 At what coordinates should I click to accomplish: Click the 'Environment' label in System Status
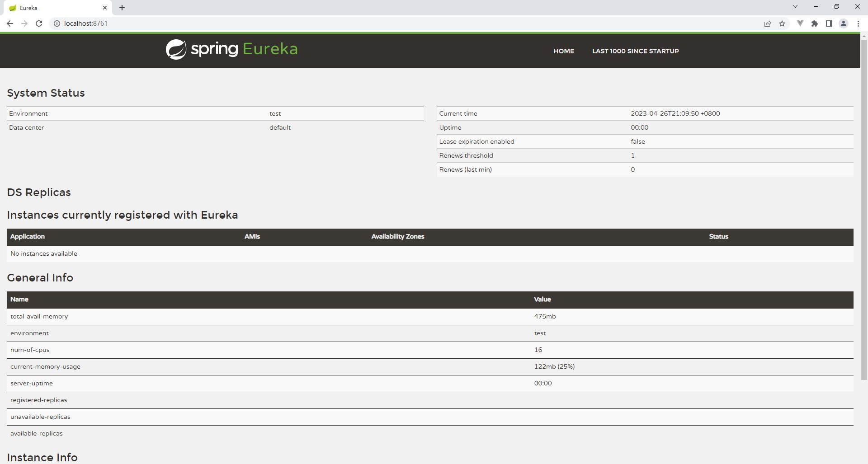pyautogui.click(x=28, y=114)
